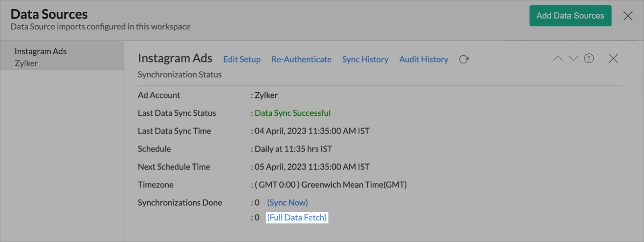View the Audit History
This screenshot has width=644, height=242.
pyautogui.click(x=423, y=59)
